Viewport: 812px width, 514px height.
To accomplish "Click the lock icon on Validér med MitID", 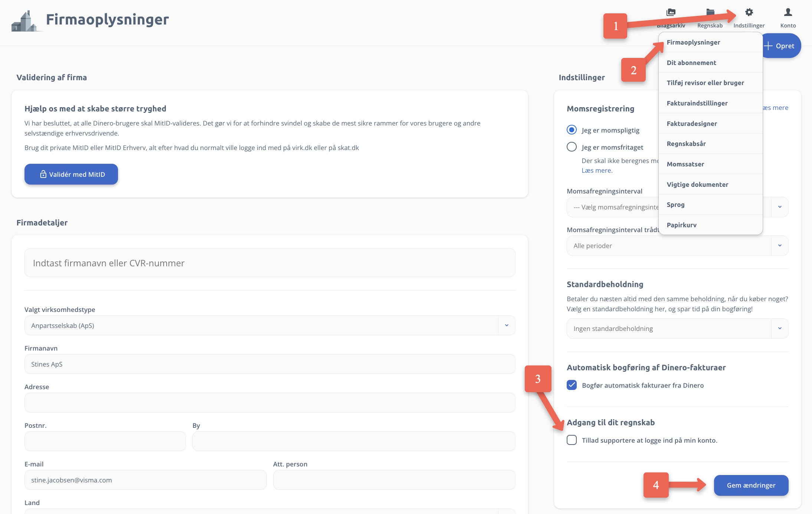I will [x=43, y=174].
